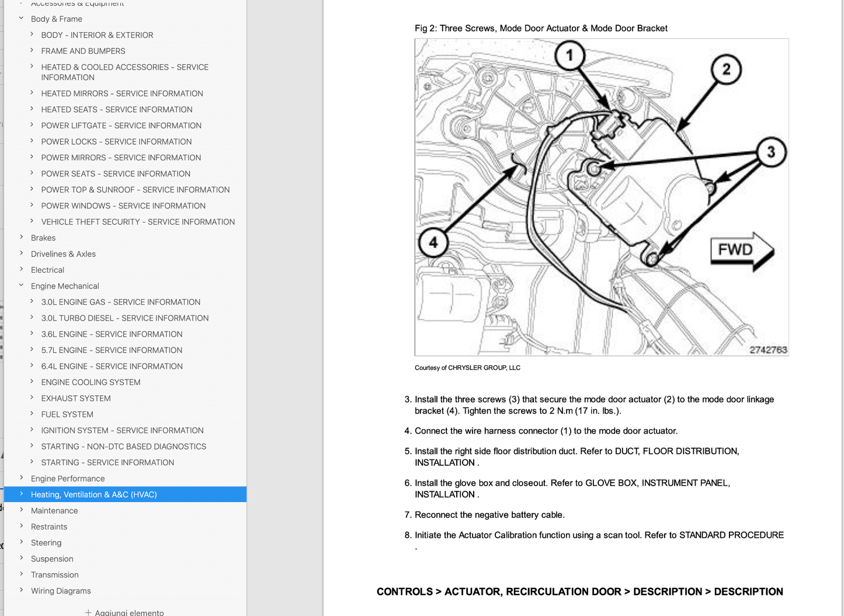Expand the Brakes section chevron
The image size is (844, 616).
tap(22, 238)
